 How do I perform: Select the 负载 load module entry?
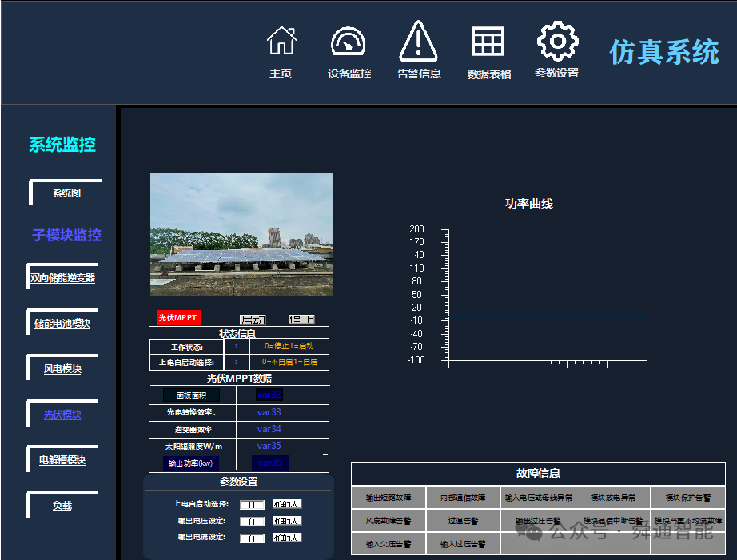tap(63, 505)
